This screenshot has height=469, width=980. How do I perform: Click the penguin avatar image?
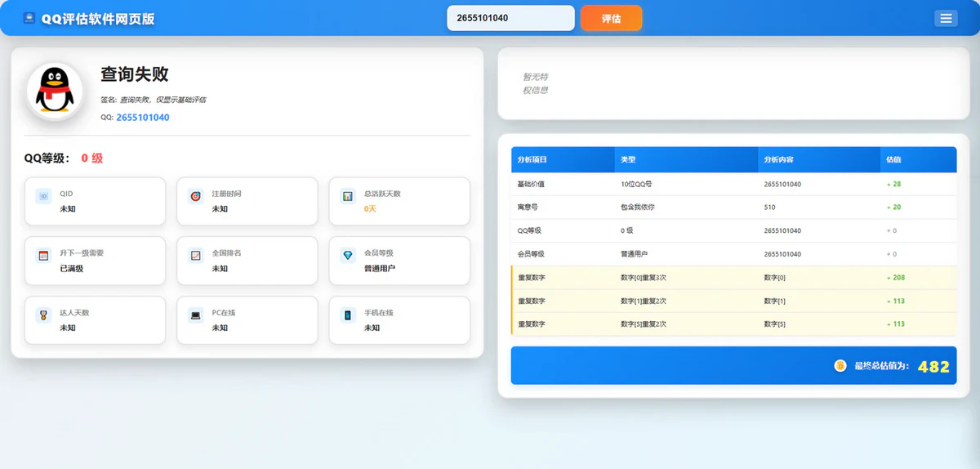[55, 91]
